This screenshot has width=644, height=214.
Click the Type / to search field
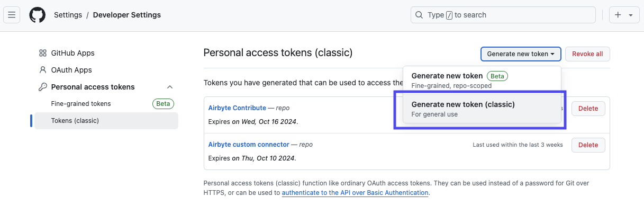click(503, 15)
